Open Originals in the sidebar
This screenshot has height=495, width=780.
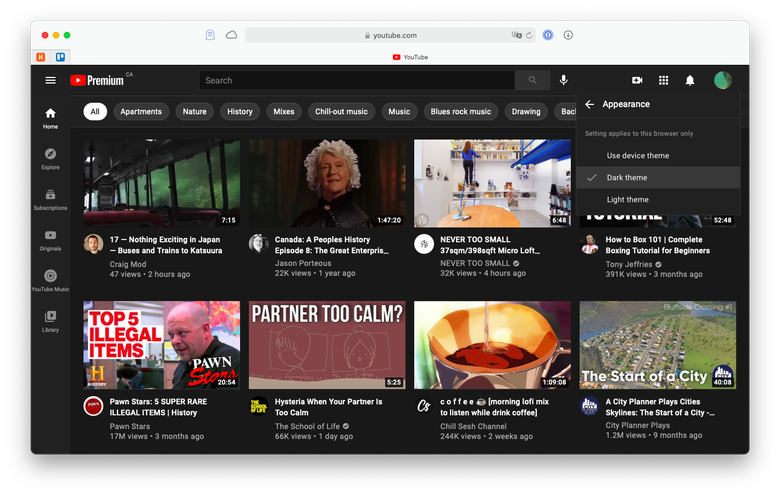click(50, 240)
